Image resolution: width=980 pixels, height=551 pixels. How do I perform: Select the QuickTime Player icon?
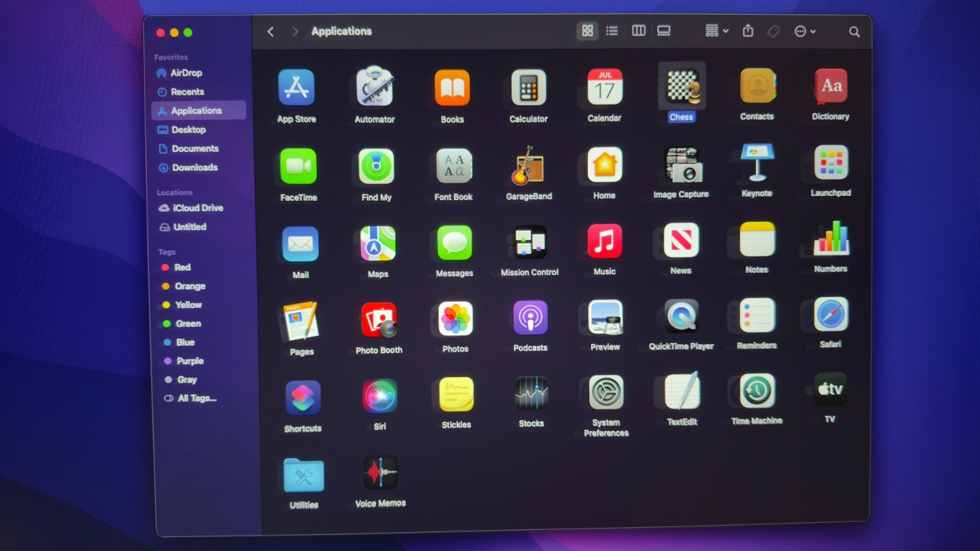tap(682, 316)
